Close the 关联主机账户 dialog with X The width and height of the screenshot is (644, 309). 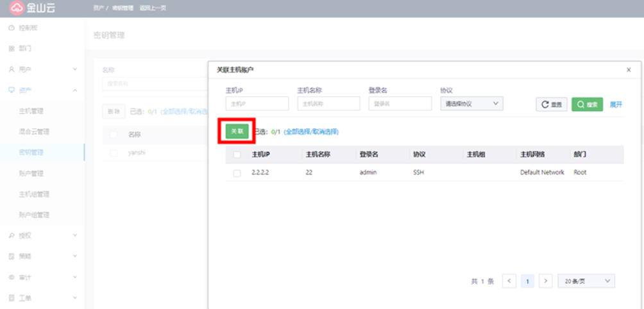point(629,69)
